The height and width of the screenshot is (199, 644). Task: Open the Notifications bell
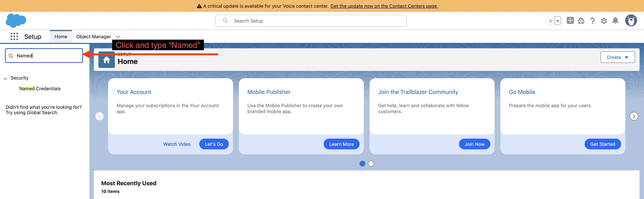click(x=615, y=21)
